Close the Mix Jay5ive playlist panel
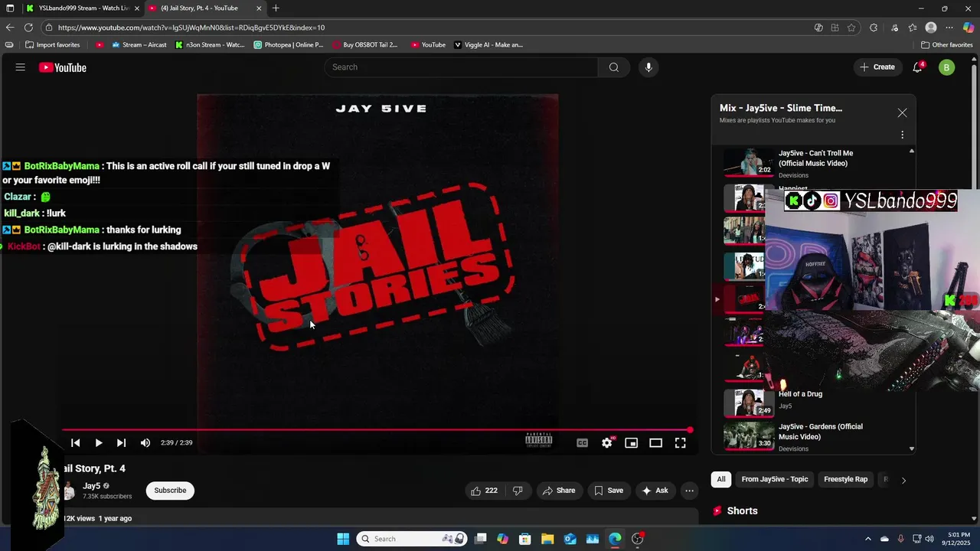Screen dimensions: 980x551 [x=902, y=112]
